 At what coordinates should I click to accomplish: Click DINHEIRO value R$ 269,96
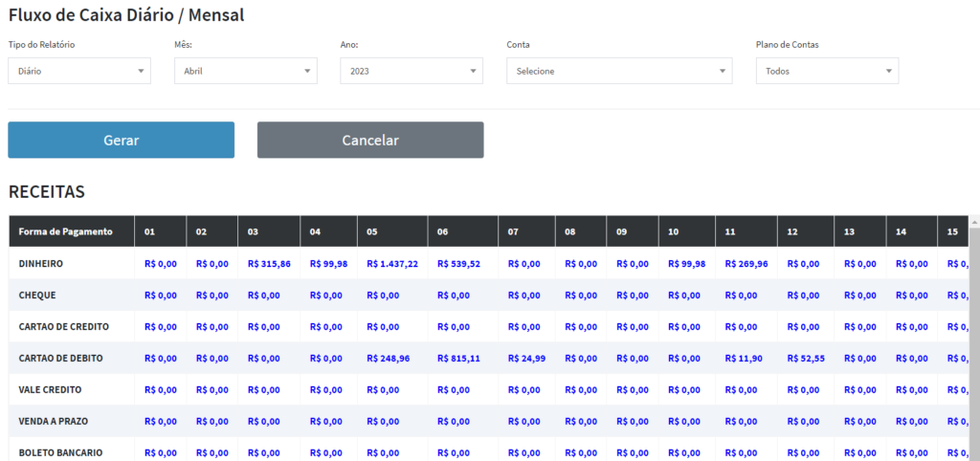(x=746, y=263)
